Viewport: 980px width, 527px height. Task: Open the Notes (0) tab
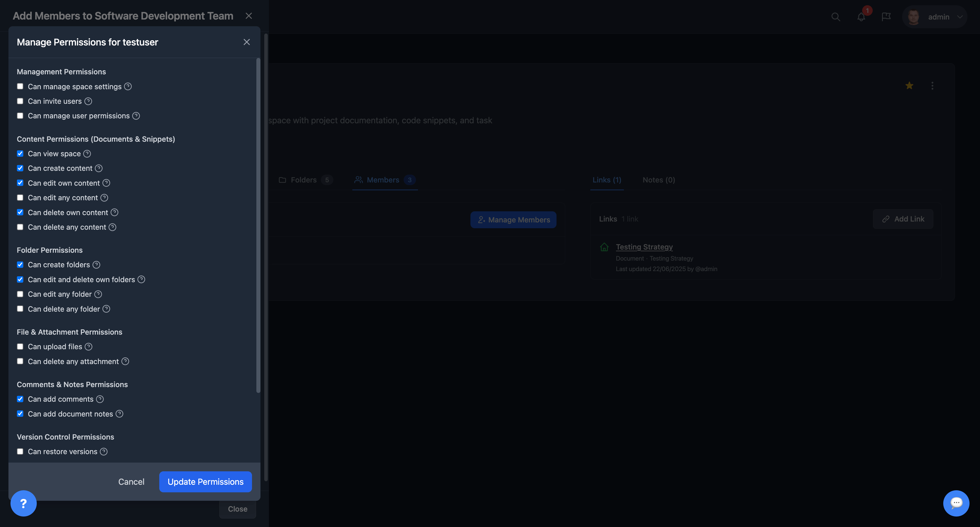[x=659, y=180]
